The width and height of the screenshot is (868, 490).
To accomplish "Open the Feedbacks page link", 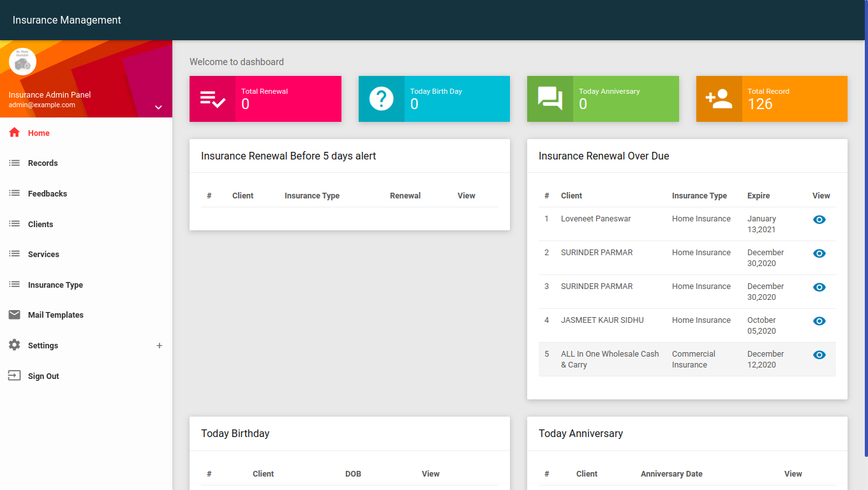I will [x=47, y=193].
